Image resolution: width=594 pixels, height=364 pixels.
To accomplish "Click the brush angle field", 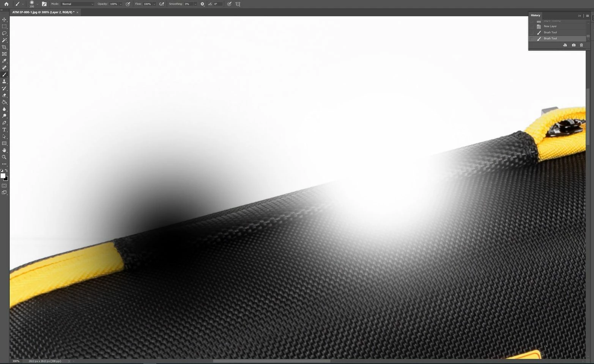I will (x=218, y=4).
